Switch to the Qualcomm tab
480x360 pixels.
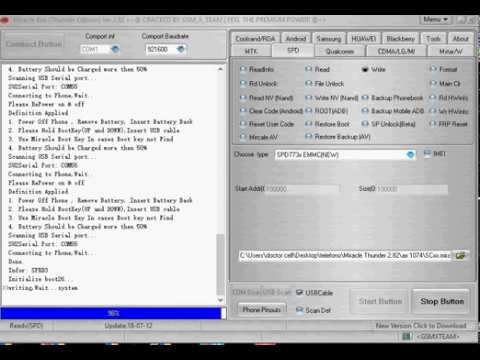click(340, 51)
